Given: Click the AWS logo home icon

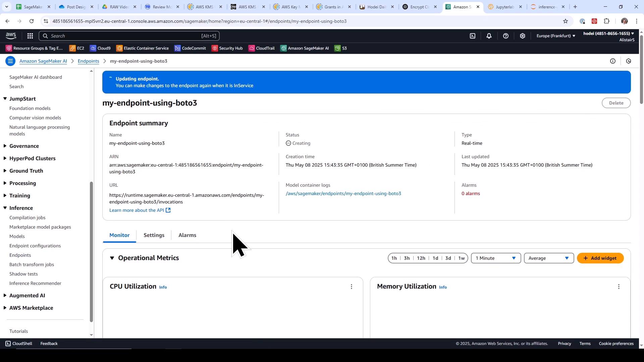Looking at the screenshot, I should pyautogui.click(x=11, y=36).
